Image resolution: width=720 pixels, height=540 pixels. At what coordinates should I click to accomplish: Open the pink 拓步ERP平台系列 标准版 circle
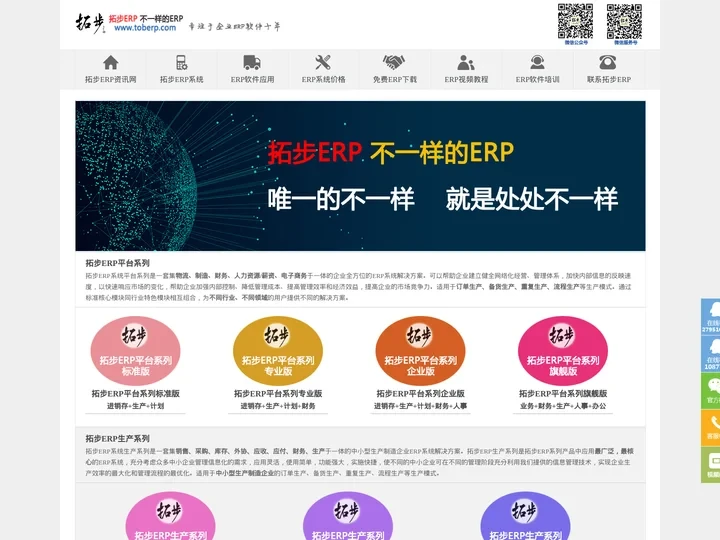[x=135, y=350]
